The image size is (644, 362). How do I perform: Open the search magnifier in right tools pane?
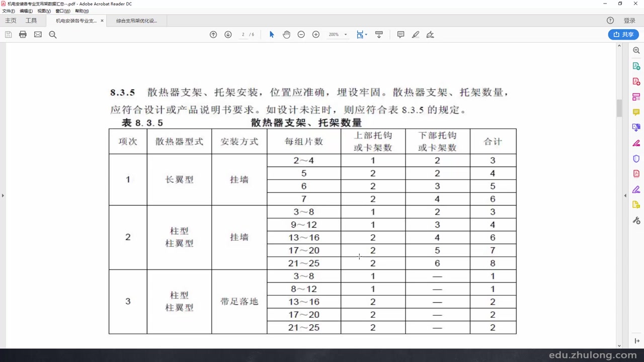(636, 51)
